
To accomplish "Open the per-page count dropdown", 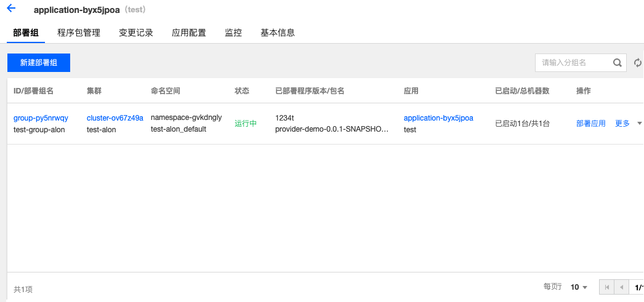I will (579, 287).
